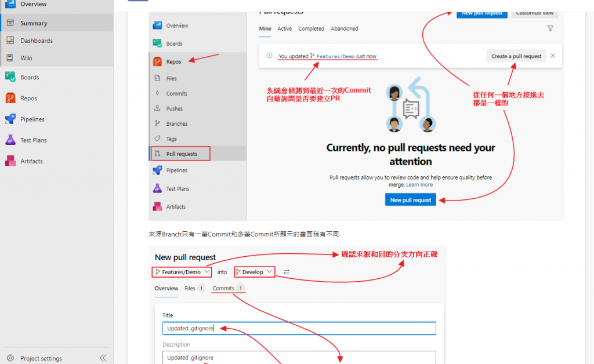The width and height of the screenshot is (594, 364).
Task: Open the Learn more link
Action: [419, 185]
